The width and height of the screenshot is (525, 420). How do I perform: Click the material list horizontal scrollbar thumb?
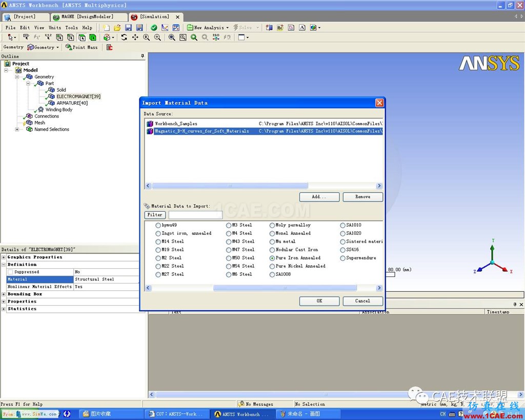point(285,288)
